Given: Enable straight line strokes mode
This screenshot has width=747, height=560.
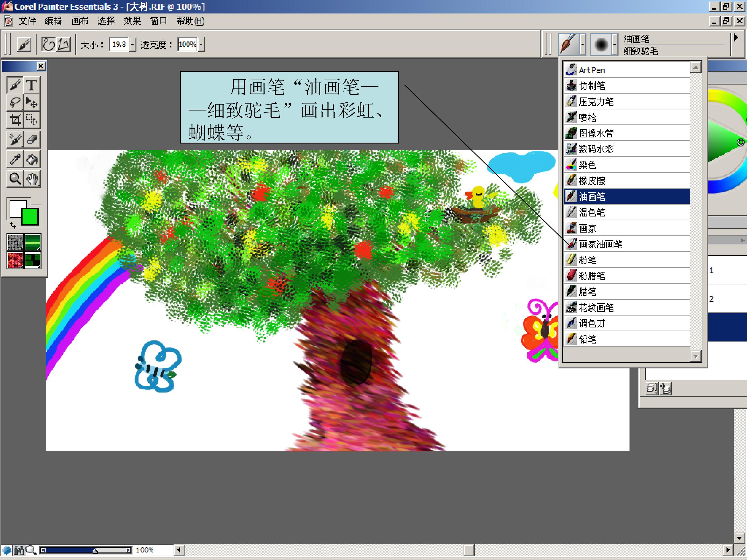Looking at the screenshot, I should 64,44.
